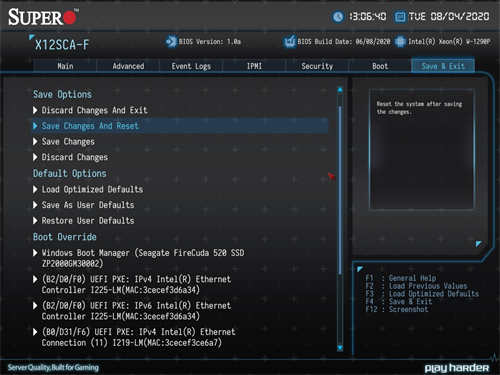The image size is (500, 375).
Task: Open the Boot tab
Action: coord(380,66)
